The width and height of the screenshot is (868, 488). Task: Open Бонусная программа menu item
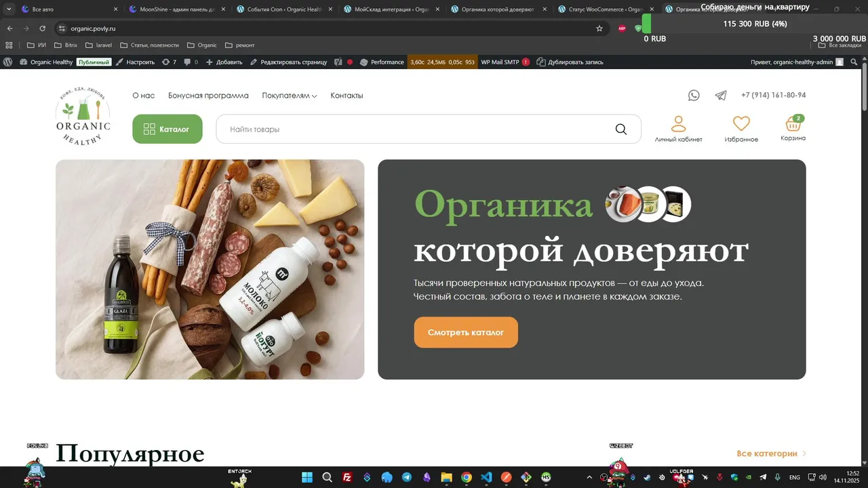[208, 96]
